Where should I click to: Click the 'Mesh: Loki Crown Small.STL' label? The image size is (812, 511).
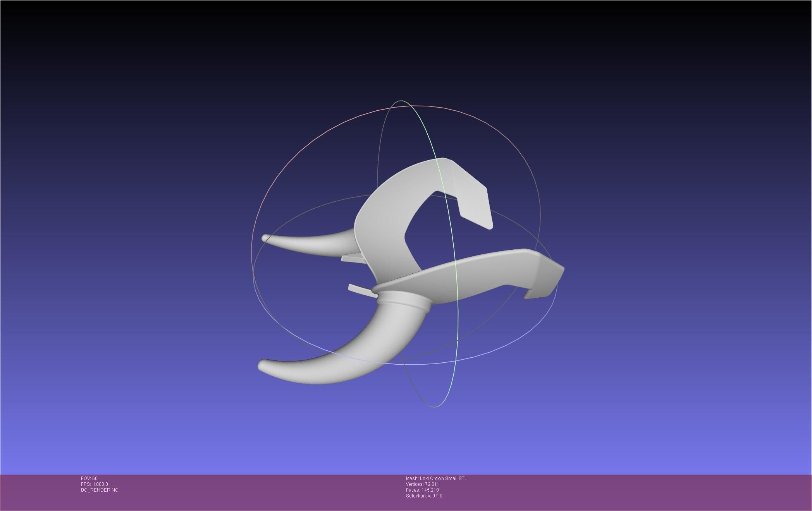click(x=437, y=478)
